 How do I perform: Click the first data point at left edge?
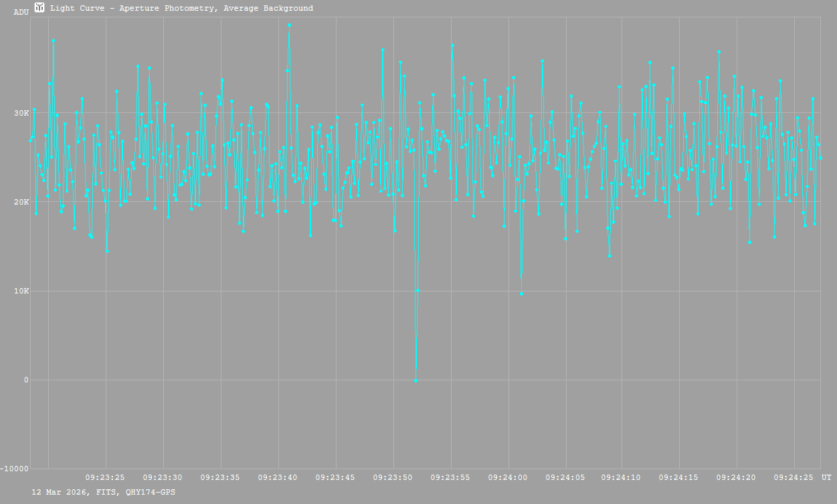point(30,140)
